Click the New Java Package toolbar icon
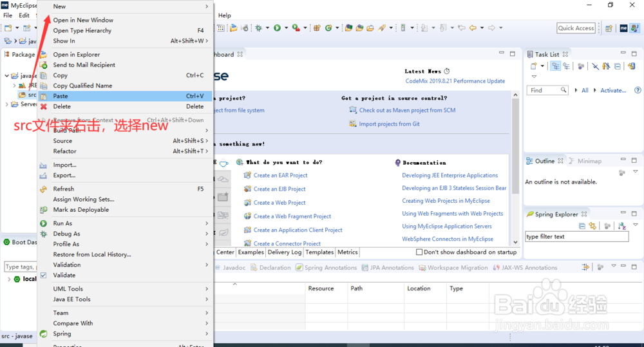Image resolution: width=644 pixels, height=347 pixels. point(317,28)
